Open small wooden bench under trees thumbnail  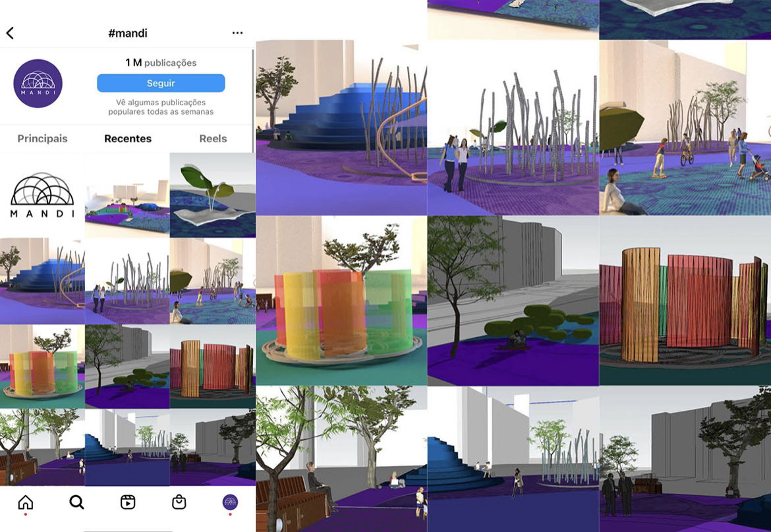[42, 448]
